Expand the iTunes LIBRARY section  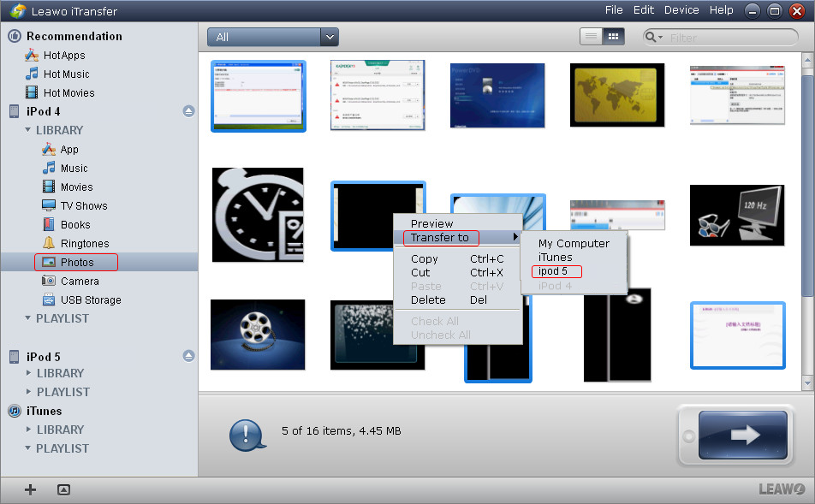(x=28, y=430)
